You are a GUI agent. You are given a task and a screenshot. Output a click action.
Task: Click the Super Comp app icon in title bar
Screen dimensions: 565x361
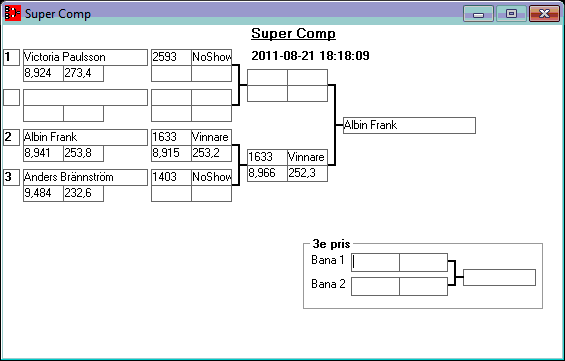[x=13, y=14]
